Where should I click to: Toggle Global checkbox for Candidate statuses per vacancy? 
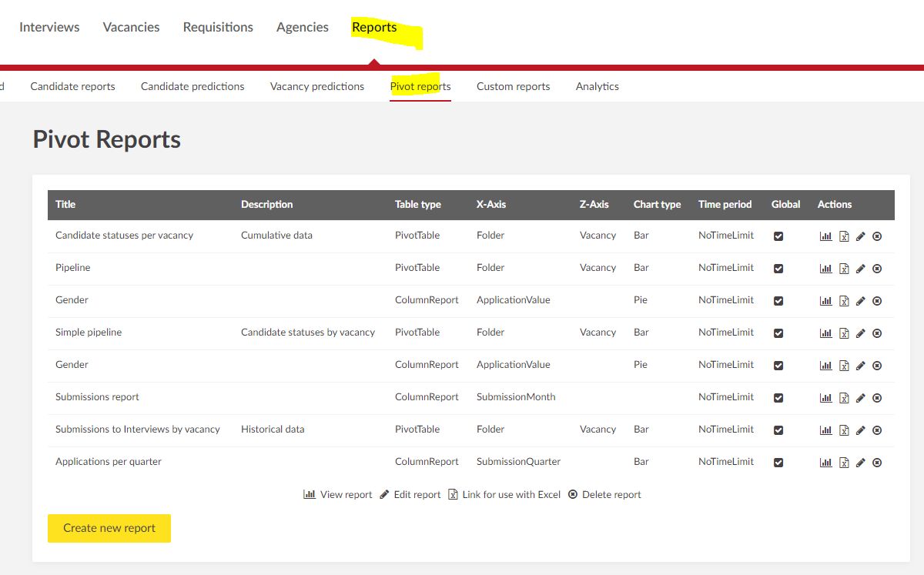click(778, 236)
